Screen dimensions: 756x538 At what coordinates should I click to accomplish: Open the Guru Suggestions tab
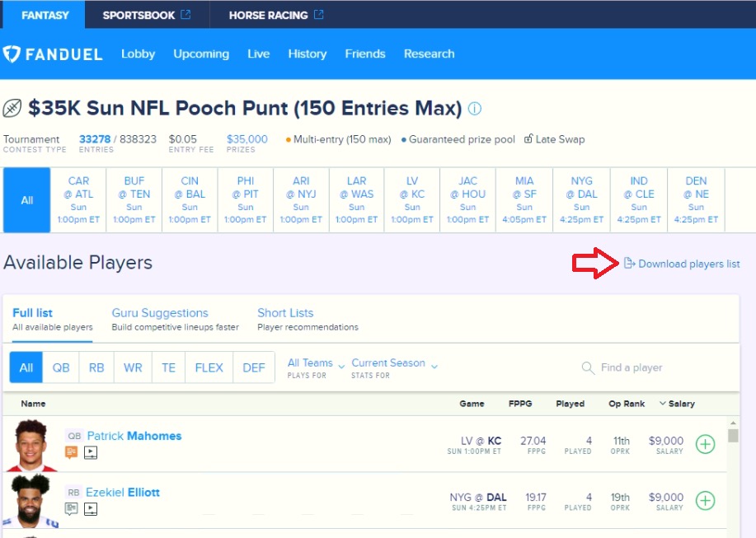click(x=176, y=320)
